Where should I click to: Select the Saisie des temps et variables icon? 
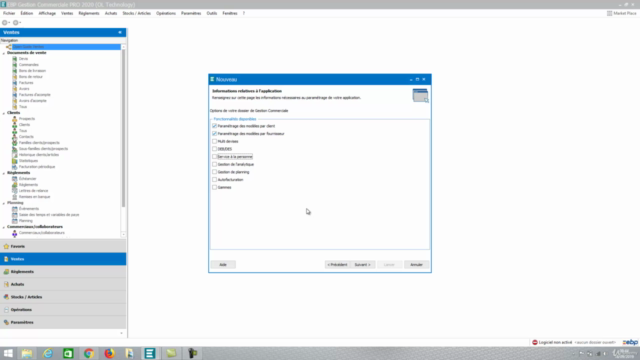click(15, 215)
